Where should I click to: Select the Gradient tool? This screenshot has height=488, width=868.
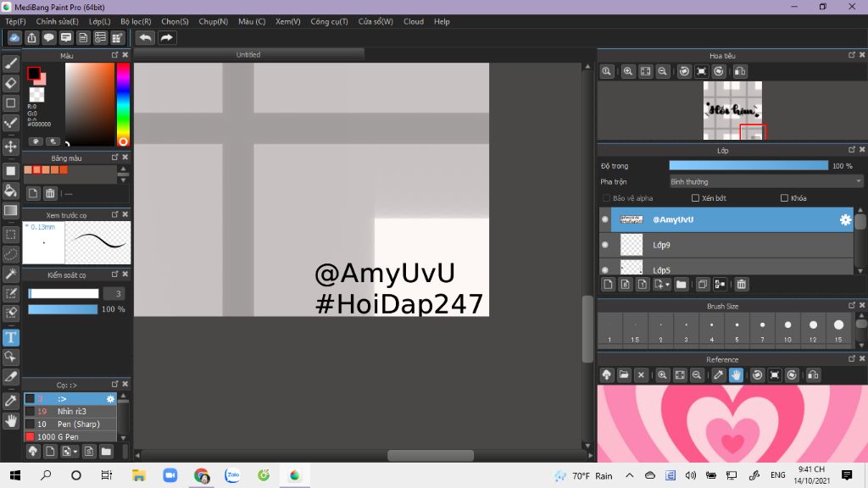pos(10,210)
